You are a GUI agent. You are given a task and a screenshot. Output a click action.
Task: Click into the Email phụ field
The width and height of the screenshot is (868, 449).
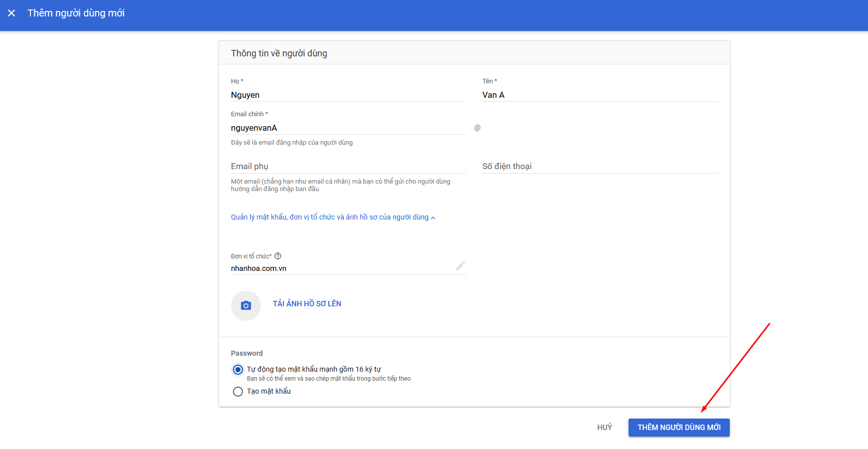point(348,166)
